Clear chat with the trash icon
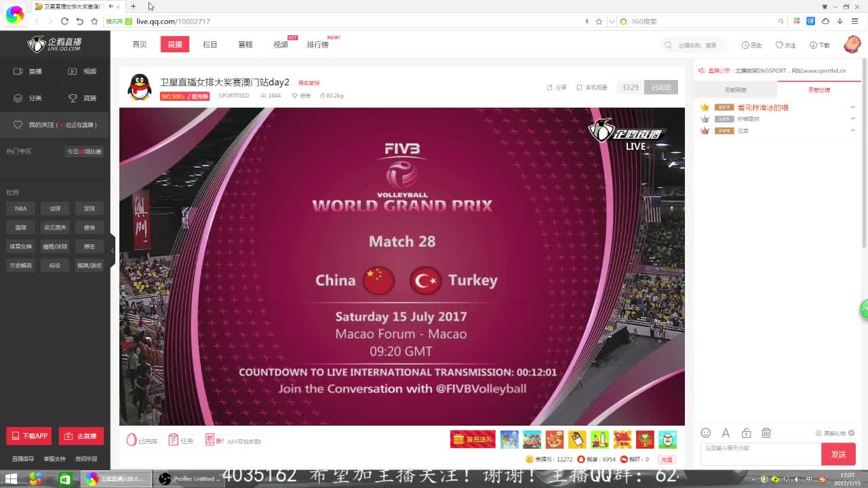This screenshot has width=868, height=488. [766, 433]
